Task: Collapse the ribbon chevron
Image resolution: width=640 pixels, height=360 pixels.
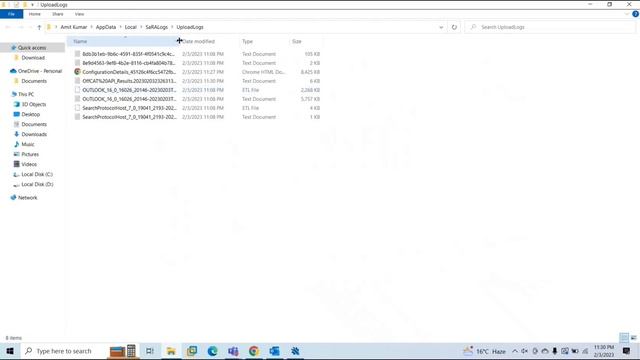Action: pos(627,14)
